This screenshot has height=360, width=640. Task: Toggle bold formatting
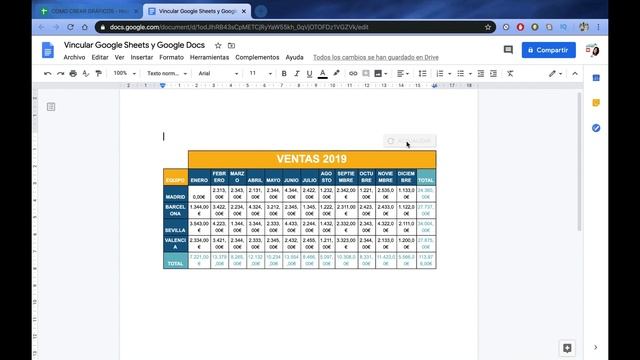284,73
